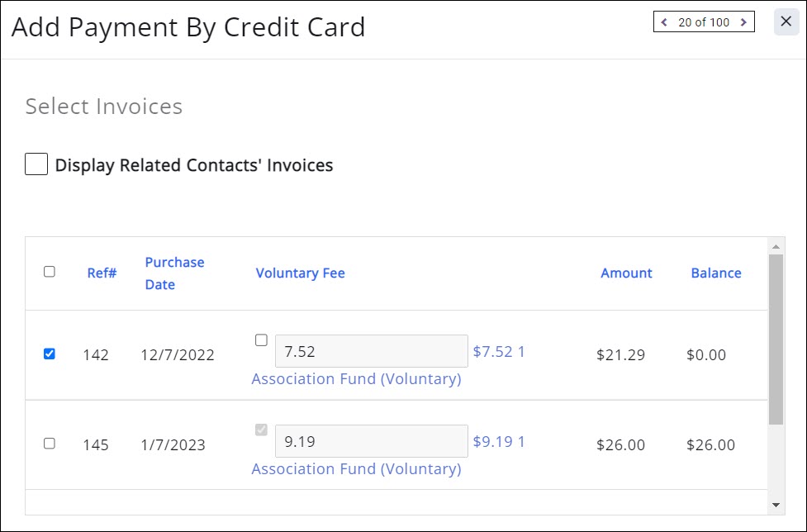Image resolution: width=807 pixels, height=532 pixels.
Task: Open the $9.19 1 fee link
Action: pyautogui.click(x=499, y=442)
